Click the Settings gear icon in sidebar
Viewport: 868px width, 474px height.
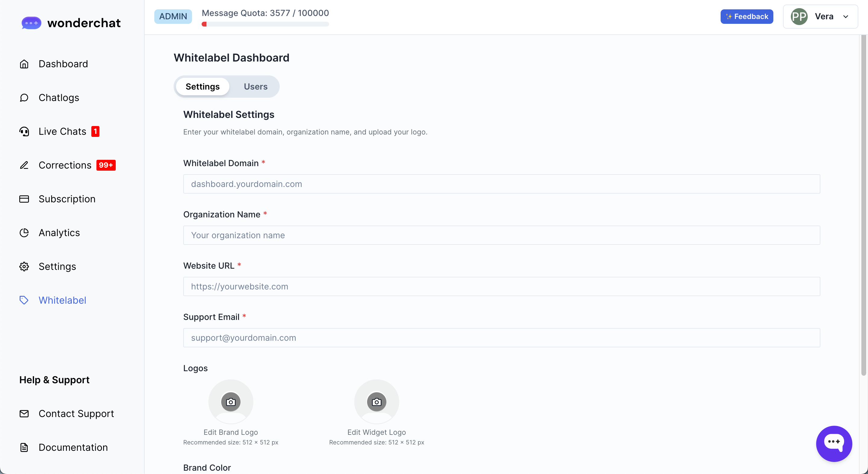click(24, 266)
